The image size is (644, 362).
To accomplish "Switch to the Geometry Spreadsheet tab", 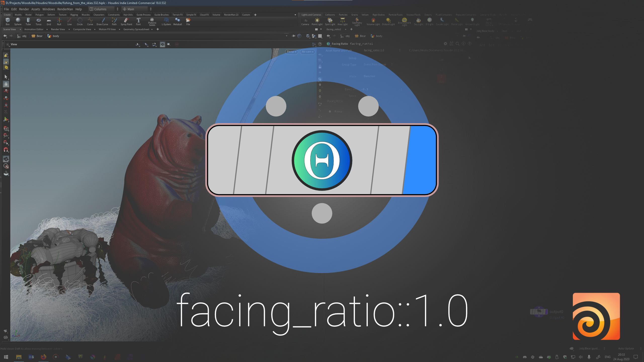I will pos(136,29).
